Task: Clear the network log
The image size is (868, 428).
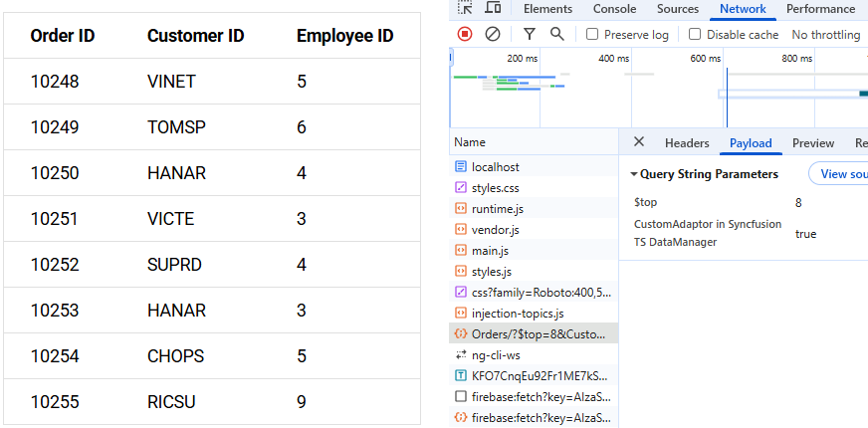Action: coord(493,34)
